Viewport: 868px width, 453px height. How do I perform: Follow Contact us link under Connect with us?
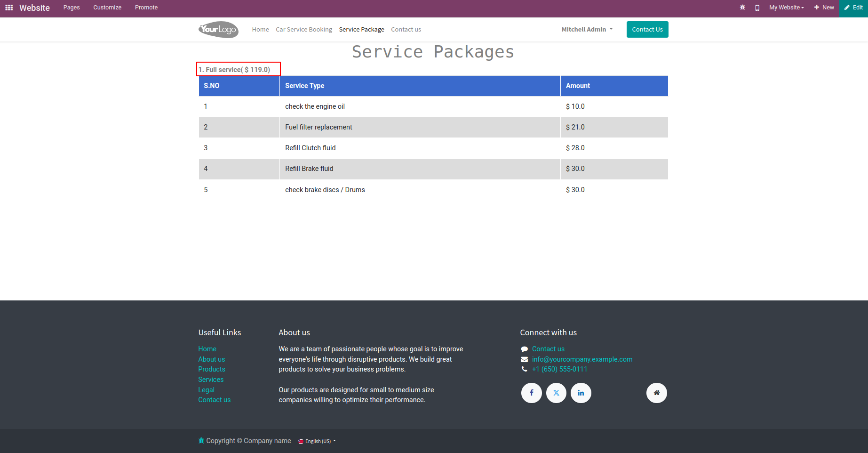(x=548, y=349)
